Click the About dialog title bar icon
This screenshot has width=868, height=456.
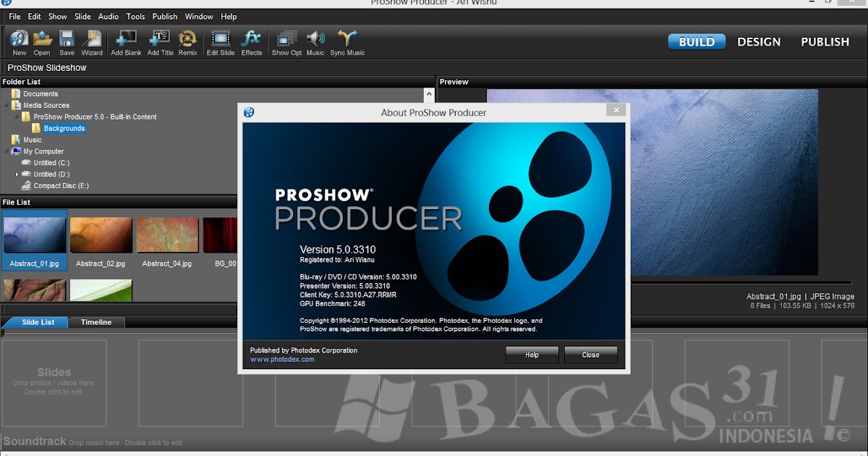pyautogui.click(x=249, y=112)
